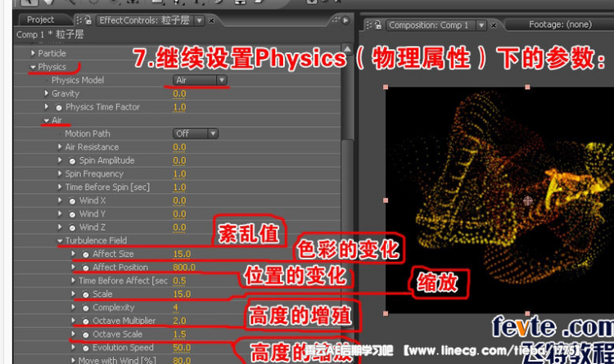
Task: Click Gravity value 0.0
Action: pyautogui.click(x=179, y=93)
